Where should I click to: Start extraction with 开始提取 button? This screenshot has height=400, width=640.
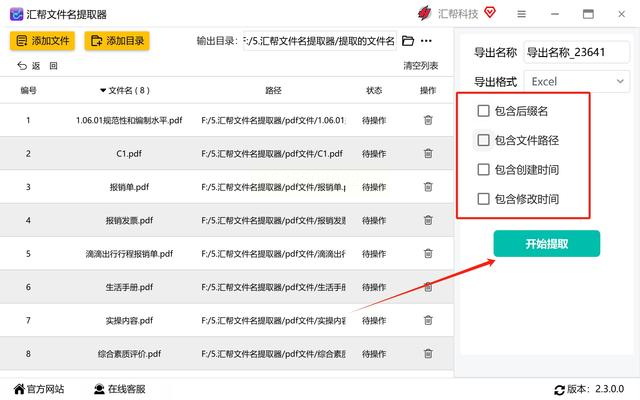click(x=547, y=244)
